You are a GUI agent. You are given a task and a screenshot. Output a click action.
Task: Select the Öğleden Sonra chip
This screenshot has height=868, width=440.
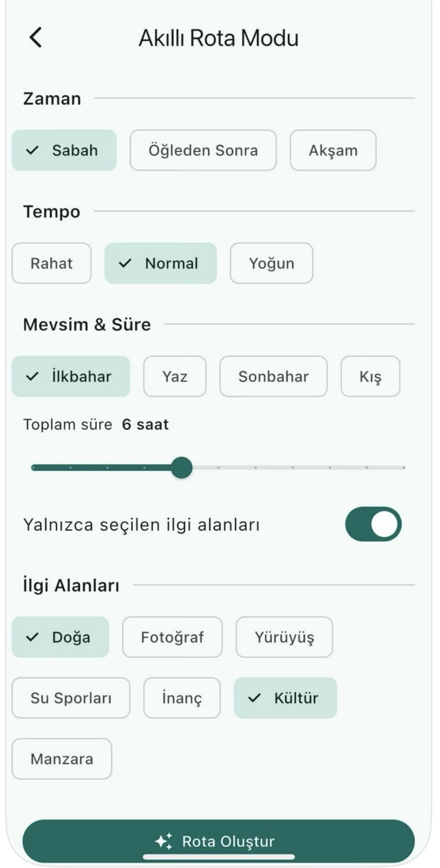point(203,150)
